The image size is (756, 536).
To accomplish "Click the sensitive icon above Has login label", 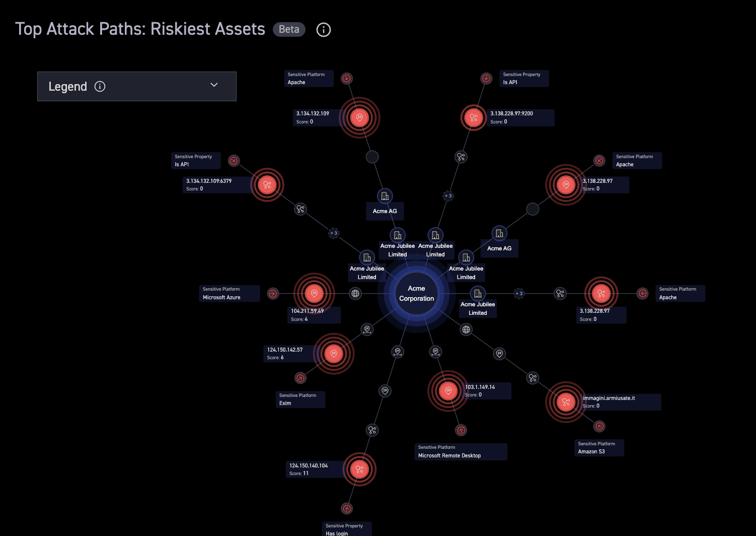I will (x=347, y=508).
